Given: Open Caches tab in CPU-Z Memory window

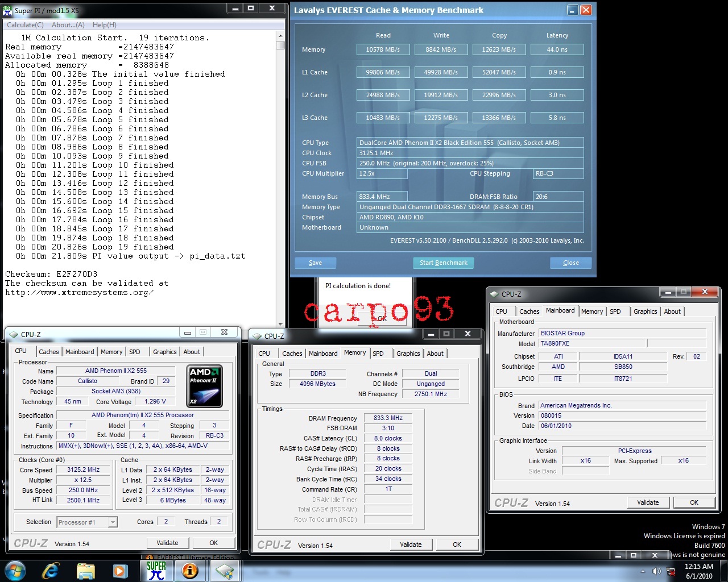Looking at the screenshot, I should [x=292, y=354].
